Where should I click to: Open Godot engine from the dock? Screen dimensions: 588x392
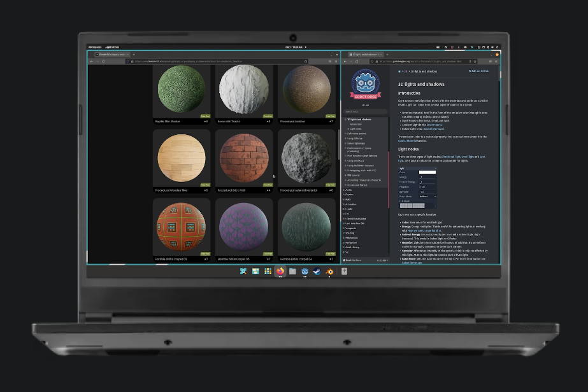pos(305,271)
